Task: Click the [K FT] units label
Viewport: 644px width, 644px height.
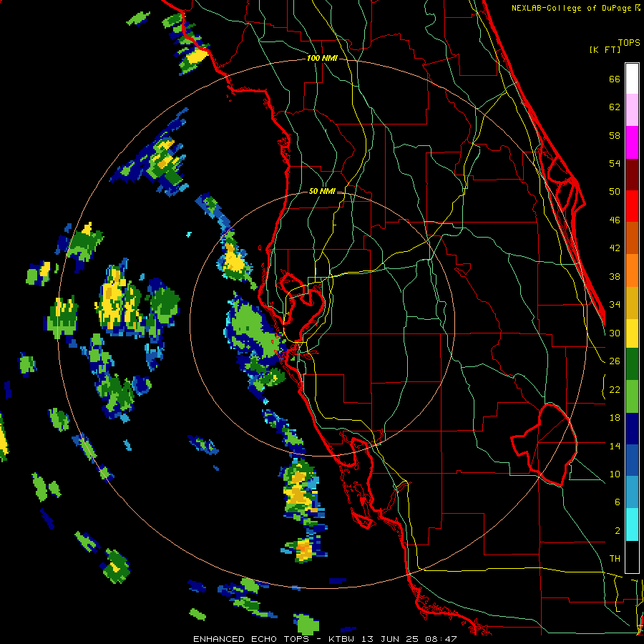Action: pos(605,49)
